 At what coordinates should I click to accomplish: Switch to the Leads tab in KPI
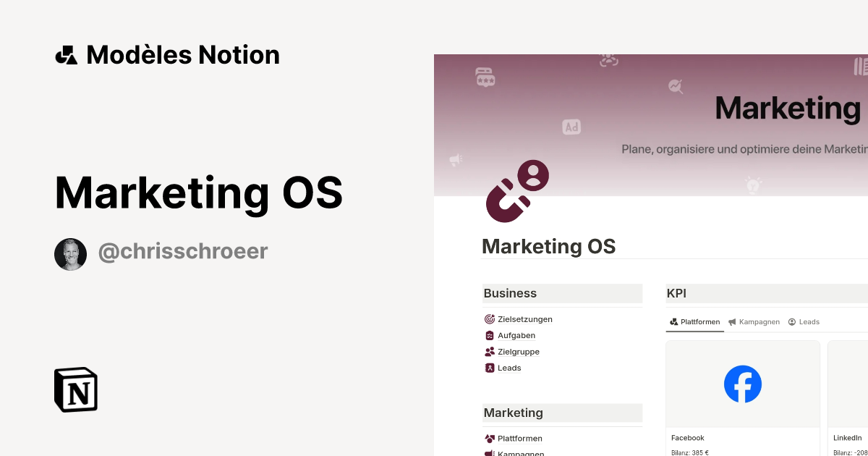(804, 321)
